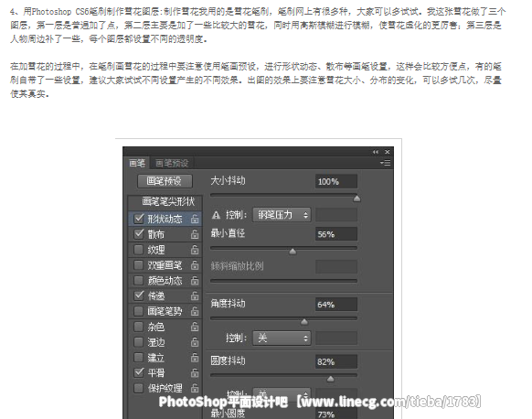Toggle the lock icon beside 杂色
Image resolution: width=532 pixels, height=419 pixels.
[195, 327]
